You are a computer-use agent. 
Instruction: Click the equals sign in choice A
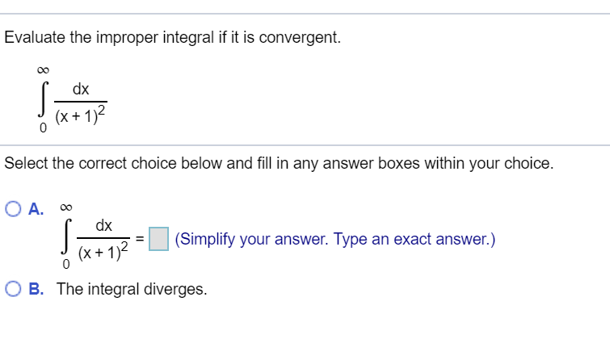(x=139, y=239)
